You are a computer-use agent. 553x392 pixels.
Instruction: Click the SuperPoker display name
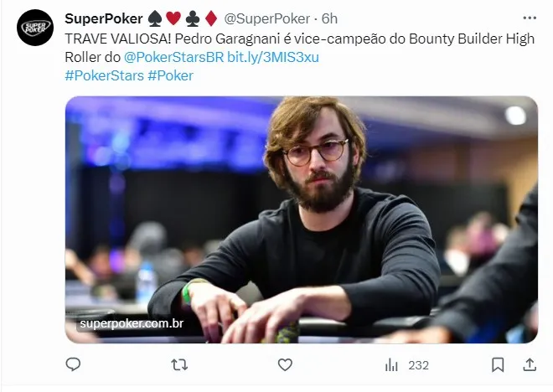coord(104,18)
